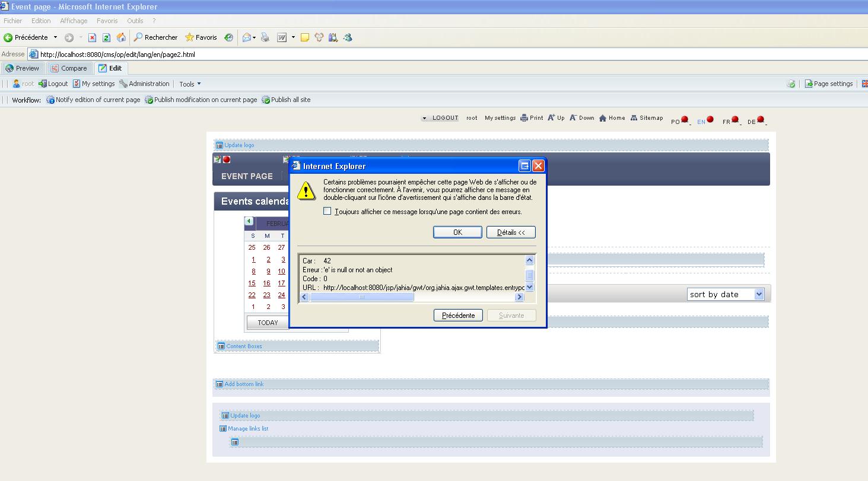Click the TODAY button in calendar

pos(268,323)
